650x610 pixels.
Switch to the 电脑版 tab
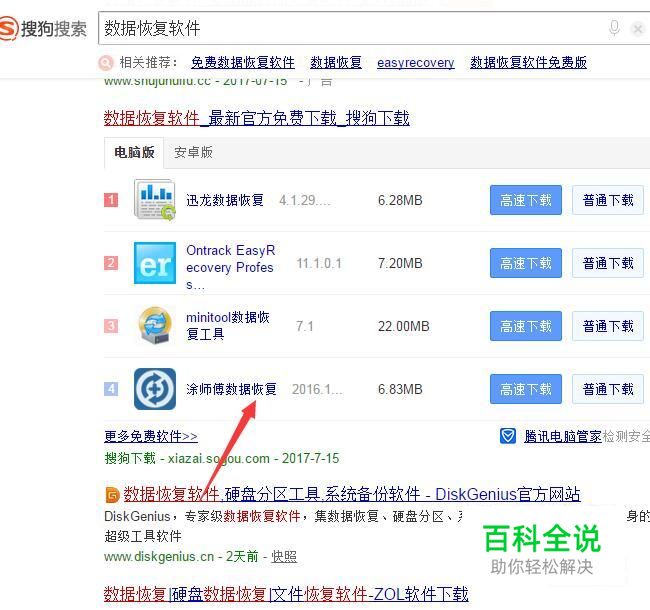134,152
